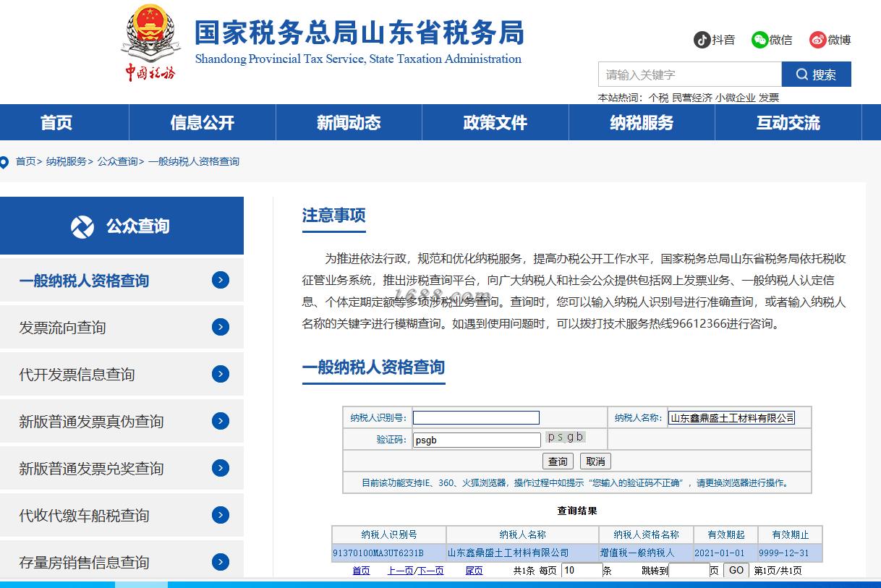Click arrow icon beside 一般纳税人资格查询
Screen dimensions: 881x588
pos(221,280)
